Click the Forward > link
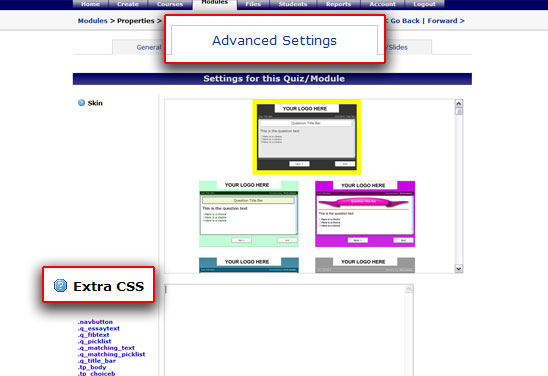 point(446,21)
